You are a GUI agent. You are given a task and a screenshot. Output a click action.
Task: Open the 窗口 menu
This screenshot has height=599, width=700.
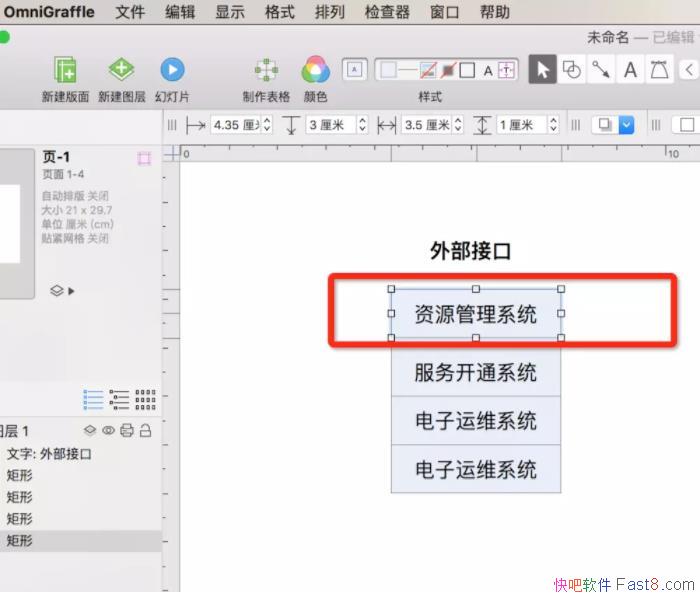[445, 12]
